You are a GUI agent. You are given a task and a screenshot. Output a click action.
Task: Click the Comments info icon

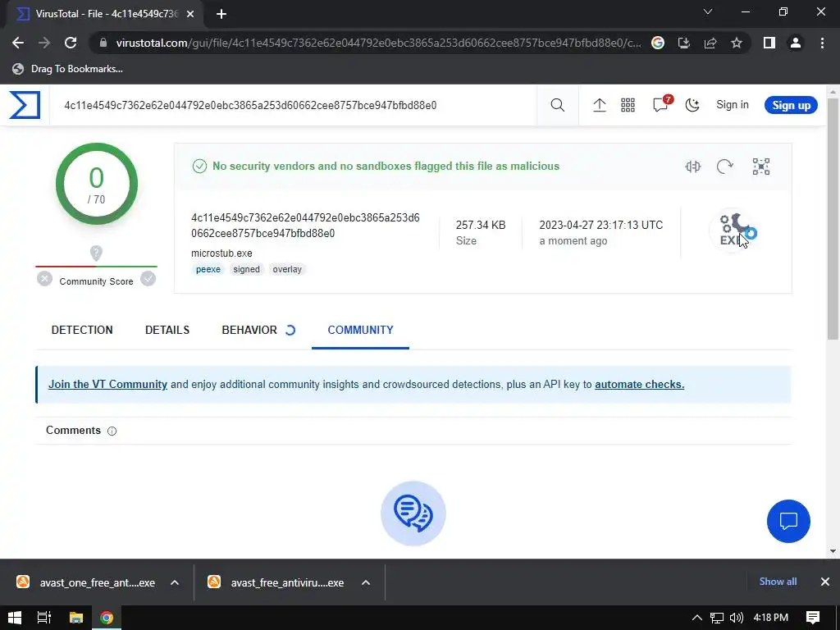pos(112,431)
